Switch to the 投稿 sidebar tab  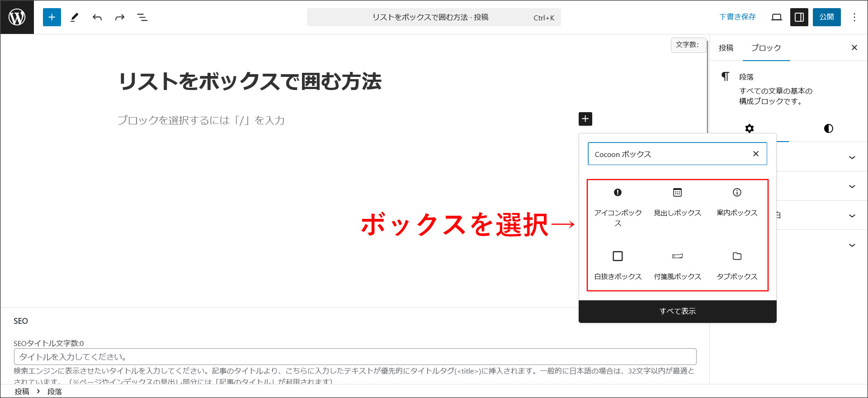point(726,47)
